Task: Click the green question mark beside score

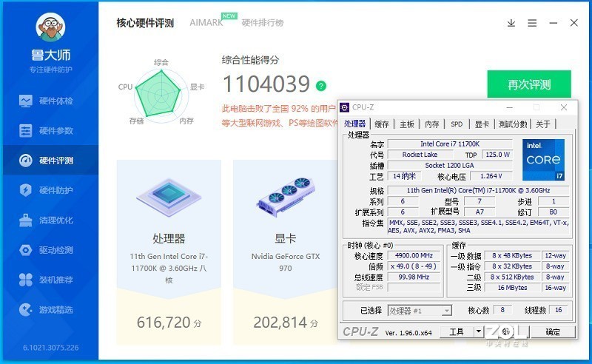Action: 321,86
